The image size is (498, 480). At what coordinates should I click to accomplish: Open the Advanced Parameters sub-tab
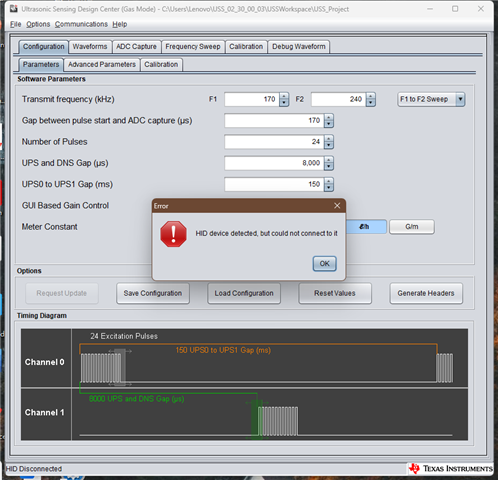[102, 64]
